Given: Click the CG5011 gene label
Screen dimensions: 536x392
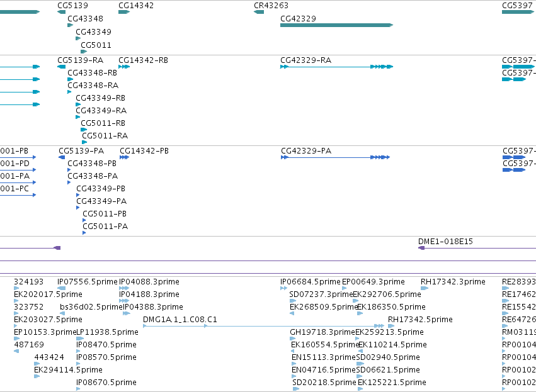Looking at the screenshot, I should tap(96, 45).
